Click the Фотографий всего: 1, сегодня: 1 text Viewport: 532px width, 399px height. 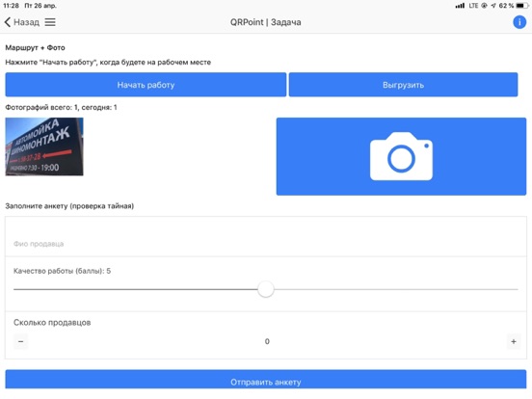[x=61, y=108]
